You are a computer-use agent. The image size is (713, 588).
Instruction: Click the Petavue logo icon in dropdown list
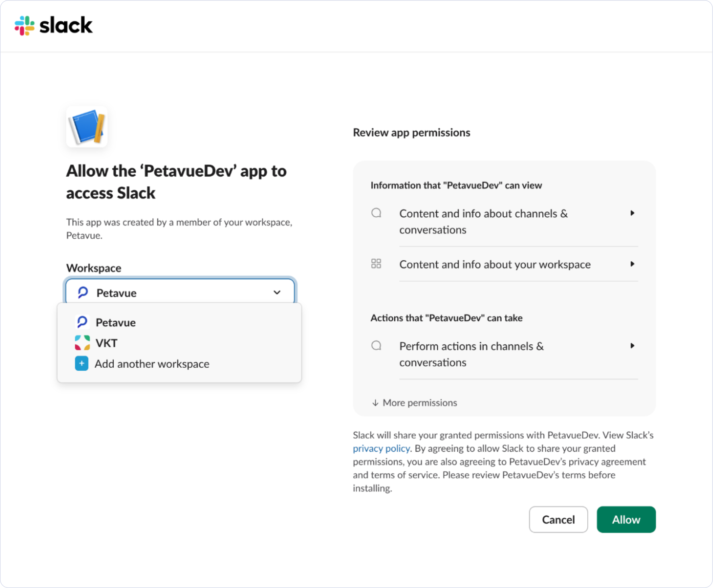(82, 322)
